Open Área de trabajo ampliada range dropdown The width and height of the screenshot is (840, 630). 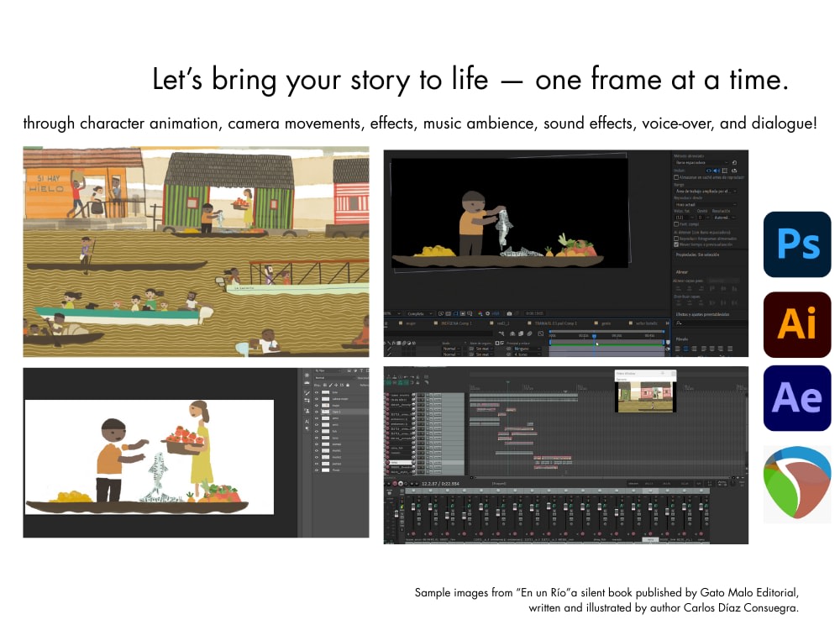pos(706,192)
